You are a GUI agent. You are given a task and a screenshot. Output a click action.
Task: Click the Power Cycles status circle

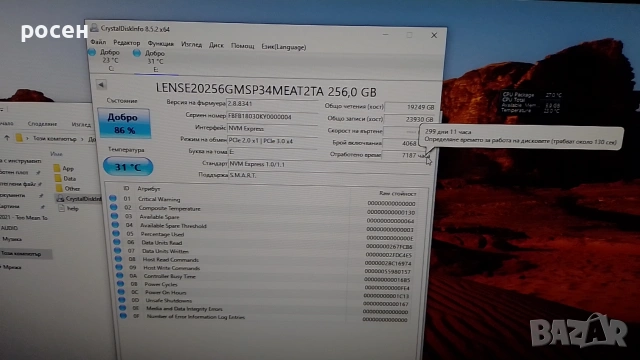tap(120, 283)
